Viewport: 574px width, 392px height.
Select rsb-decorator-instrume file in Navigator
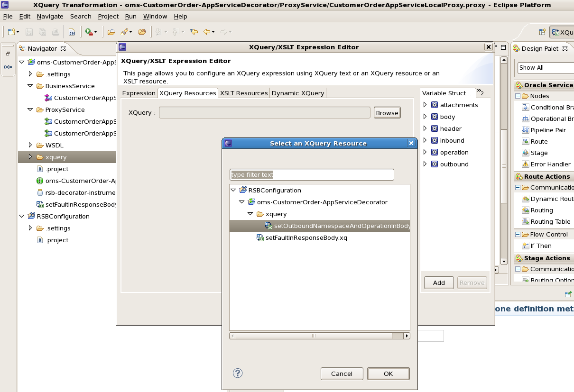click(x=76, y=192)
